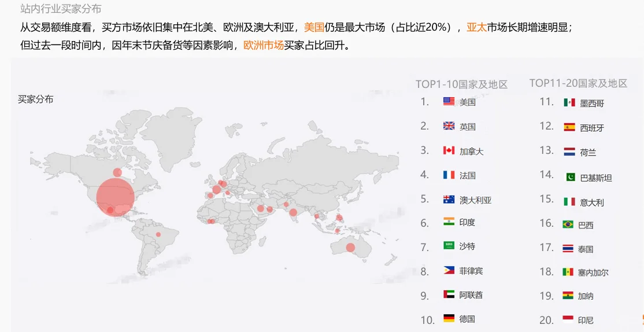Click the Spain flag icon

[x=569, y=127]
